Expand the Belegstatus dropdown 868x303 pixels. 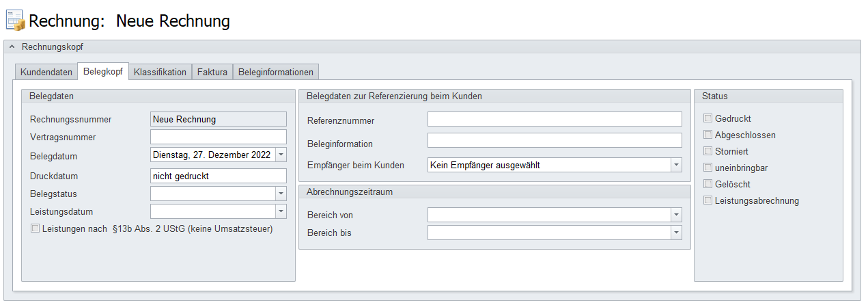(x=281, y=194)
